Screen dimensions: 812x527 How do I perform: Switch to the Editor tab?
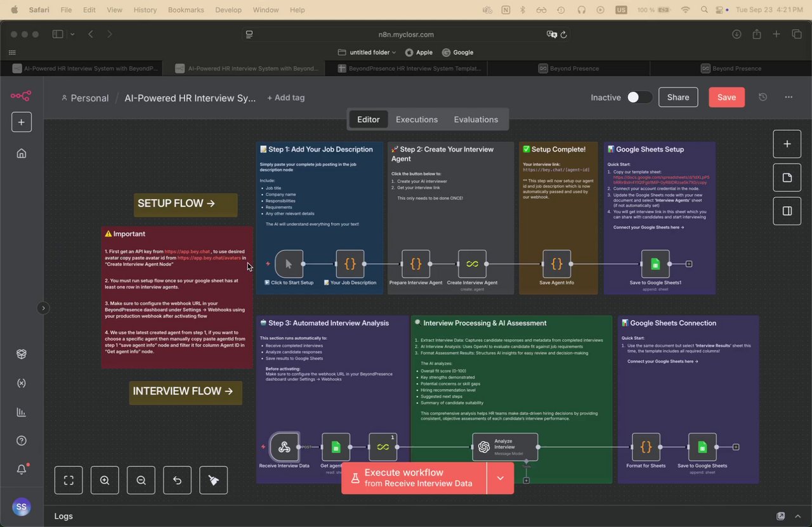click(x=369, y=119)
